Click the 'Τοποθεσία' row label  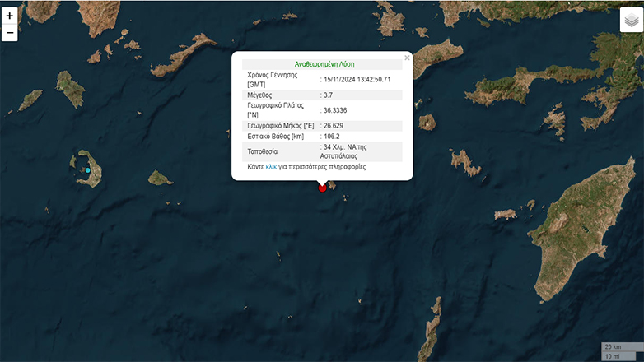click(x=264, y=151)
